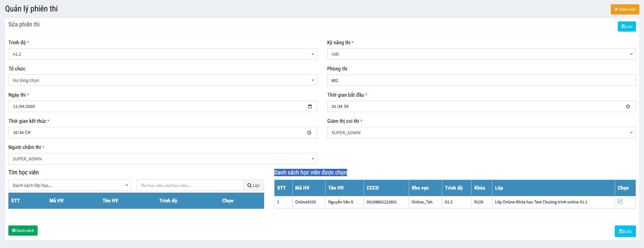The image size is (644, 248).
Task: Open the Trình độ dropdown
Action: (162, 54)
